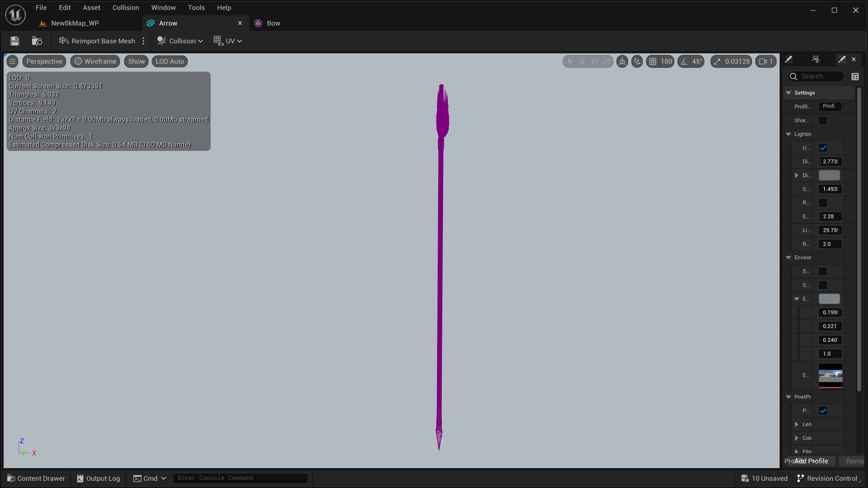Switch the world/local coordinate space icon
The image size is (868, 488).
(623, 61)
